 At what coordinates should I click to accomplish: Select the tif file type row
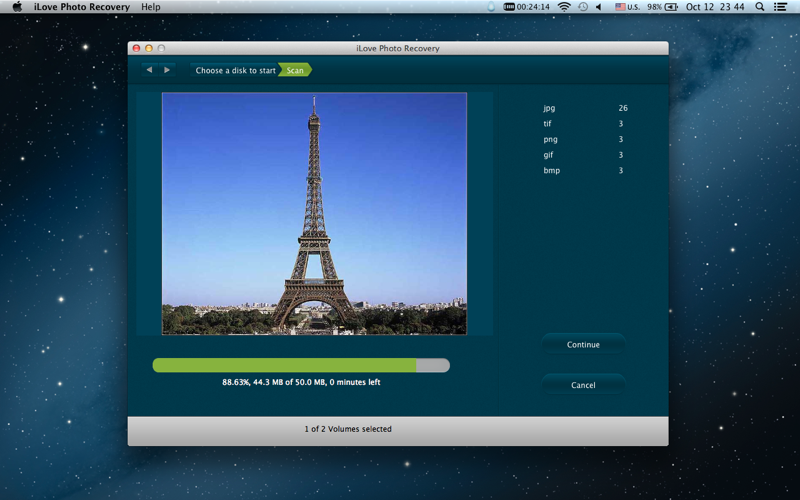[585, 123]
